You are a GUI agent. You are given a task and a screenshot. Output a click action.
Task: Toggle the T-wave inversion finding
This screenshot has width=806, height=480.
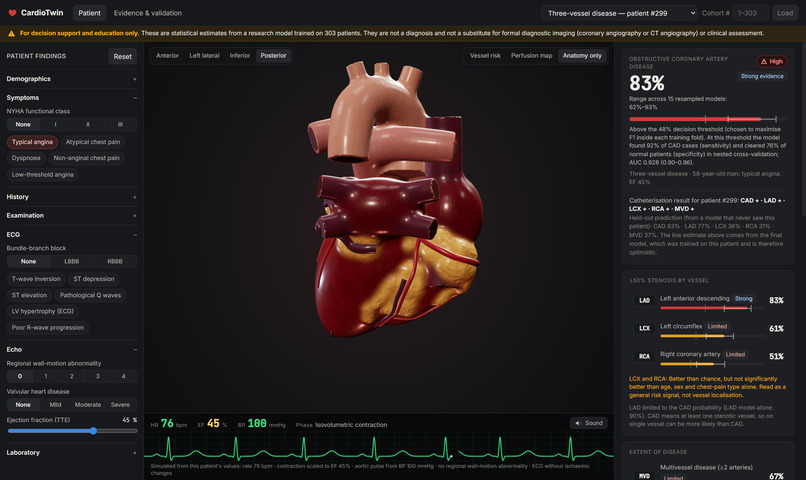[x=36, y=279]
